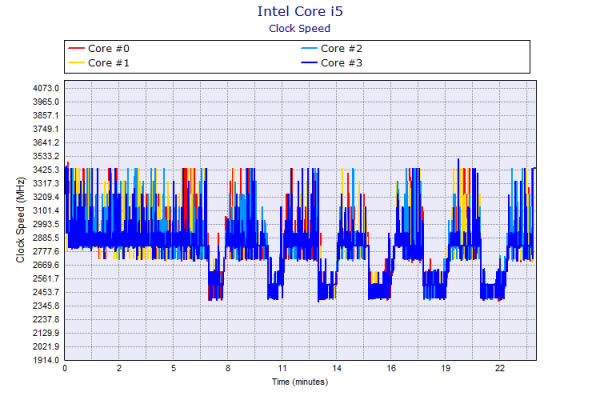Screen dimensions: 600x400
Task: Click the 5 minute x-axis tick label
Action: coord(173,368)
